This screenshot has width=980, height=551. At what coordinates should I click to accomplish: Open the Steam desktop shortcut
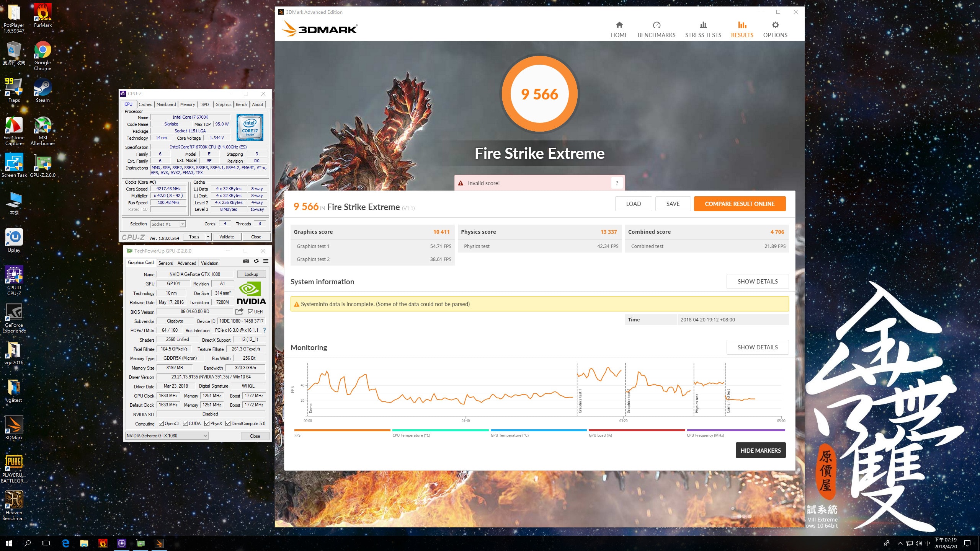(43, 90)
